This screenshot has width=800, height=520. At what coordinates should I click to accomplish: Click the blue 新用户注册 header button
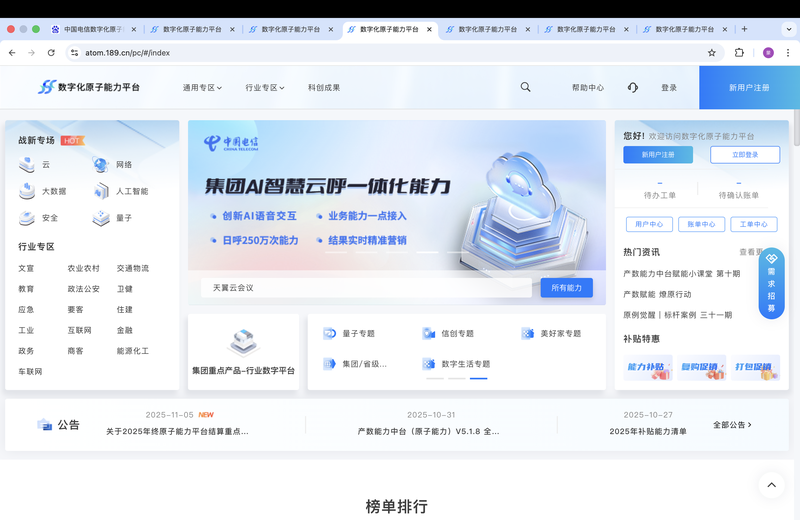pos(749,88)
